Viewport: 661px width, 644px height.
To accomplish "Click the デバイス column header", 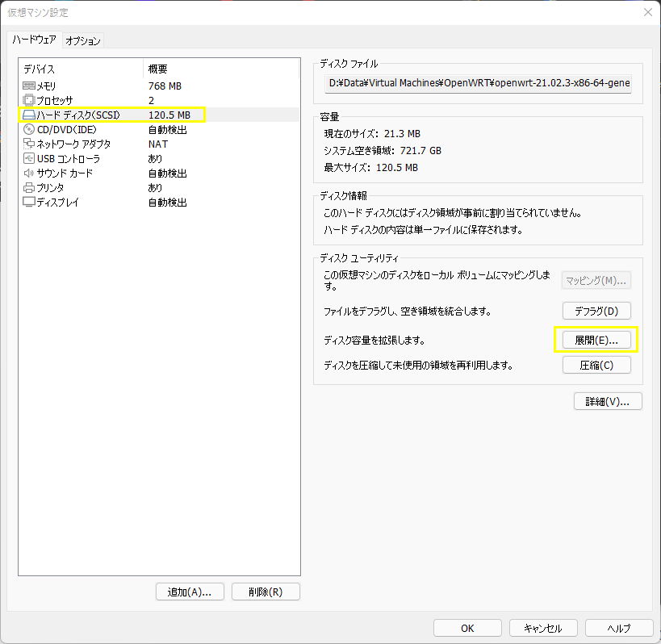I will tap(39, 69).
